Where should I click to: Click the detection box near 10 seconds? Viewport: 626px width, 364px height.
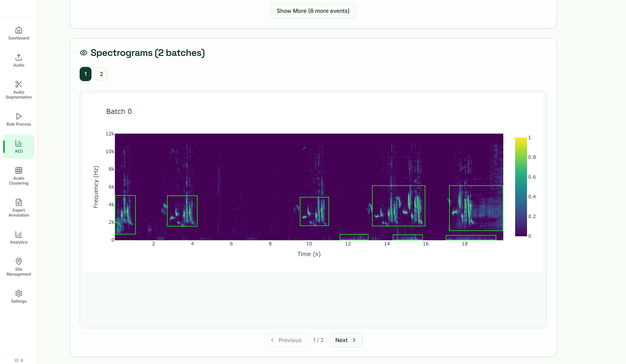click(x=314, y=211)
